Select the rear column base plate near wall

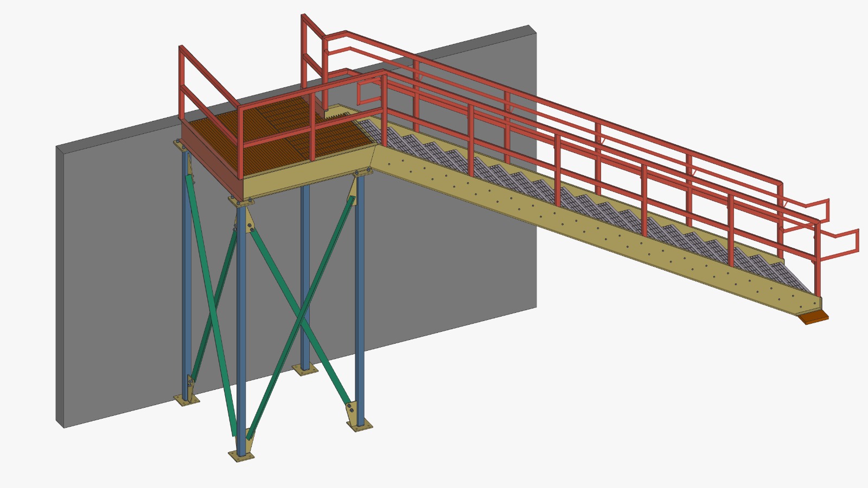click(x=305, y=370)
